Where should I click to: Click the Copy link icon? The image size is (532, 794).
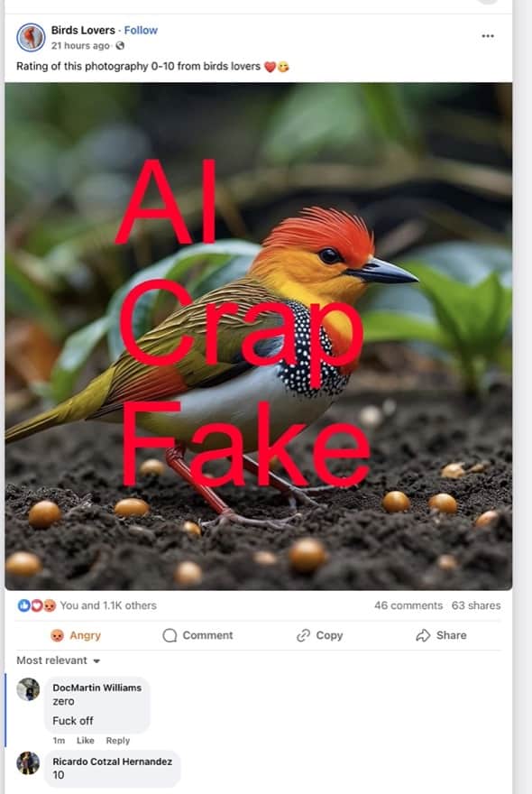point(303,635)
